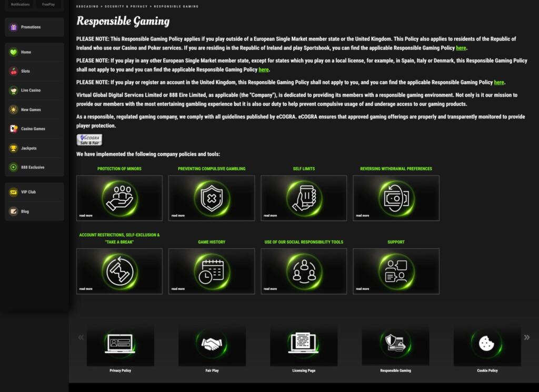Click 'read more' under Support
Viewport: 539px width, 392px height.
point(362,289)
